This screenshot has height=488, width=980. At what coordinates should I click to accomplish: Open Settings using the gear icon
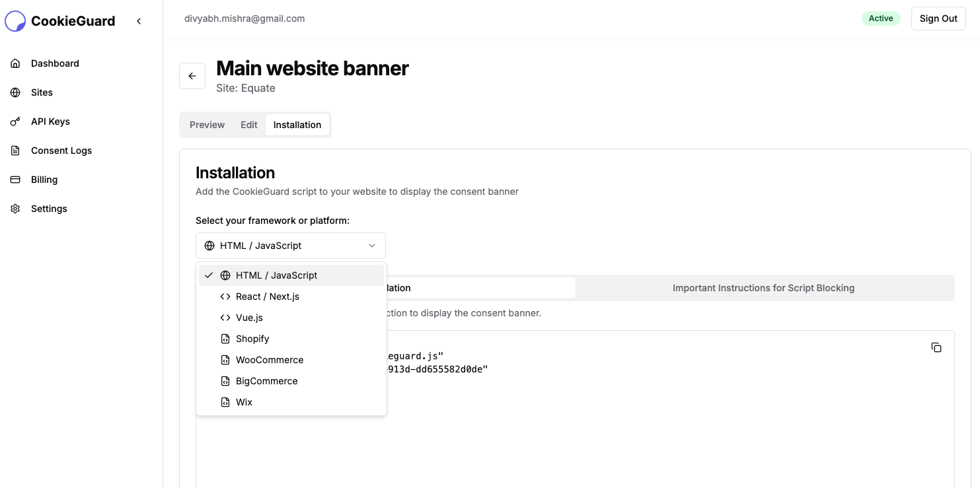pyautogui.click(x=15, y=208)
